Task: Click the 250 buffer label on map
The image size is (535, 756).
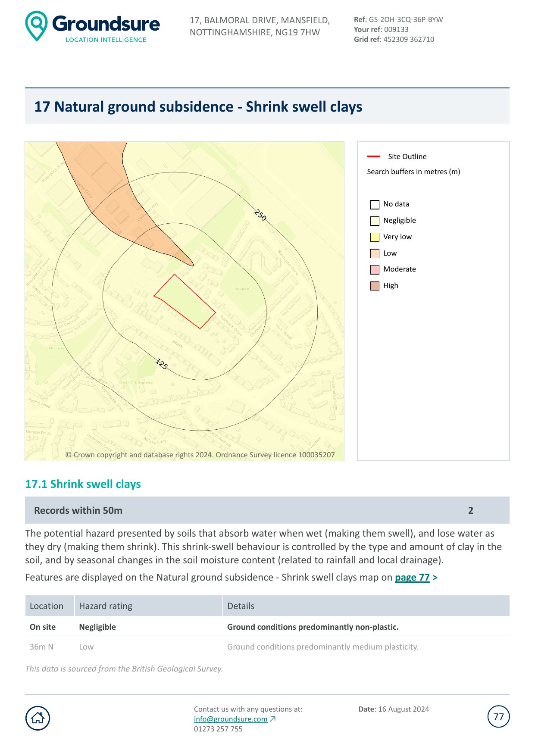Action: 260,215
